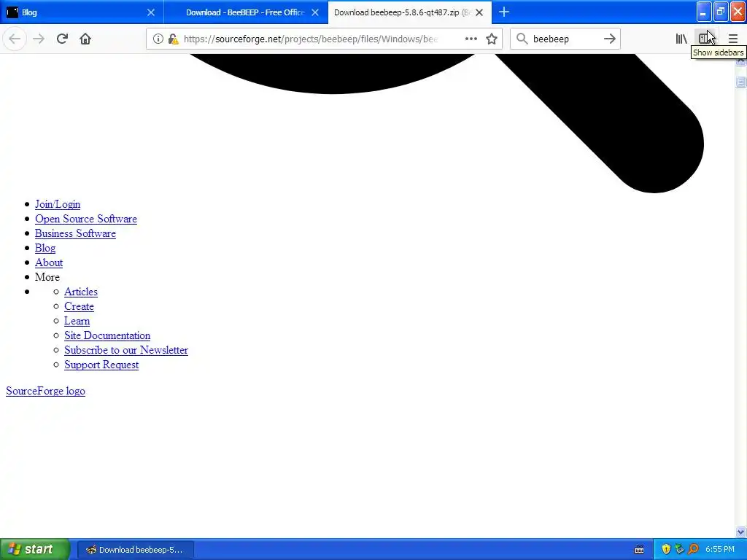Click the padlock warning security icon
The height and width of the screenshot is (560, 747).
coord(174,39)
